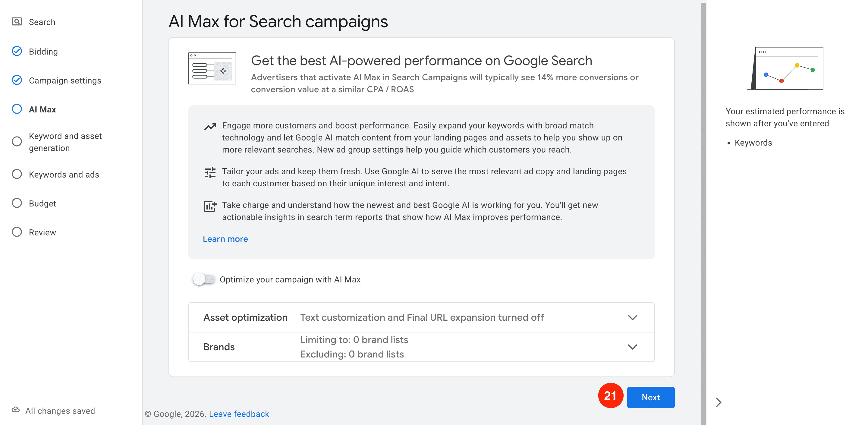Click the Bidding completed checkmark icon
The height and width of the screenshot is (425, 868).
click(x=17, y=51)
